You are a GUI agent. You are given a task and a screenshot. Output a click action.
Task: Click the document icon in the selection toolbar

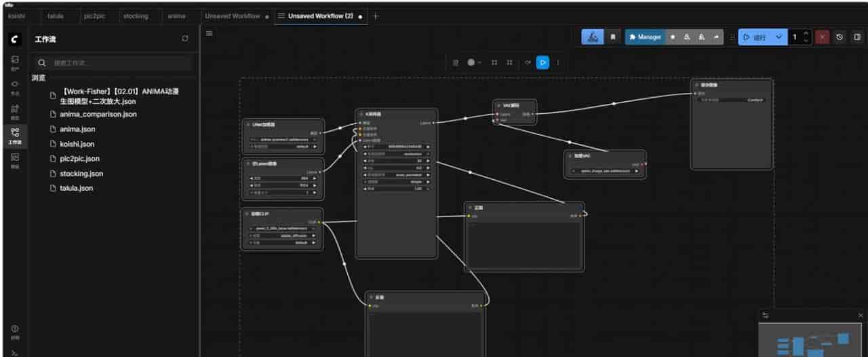(x=456, y=62)
